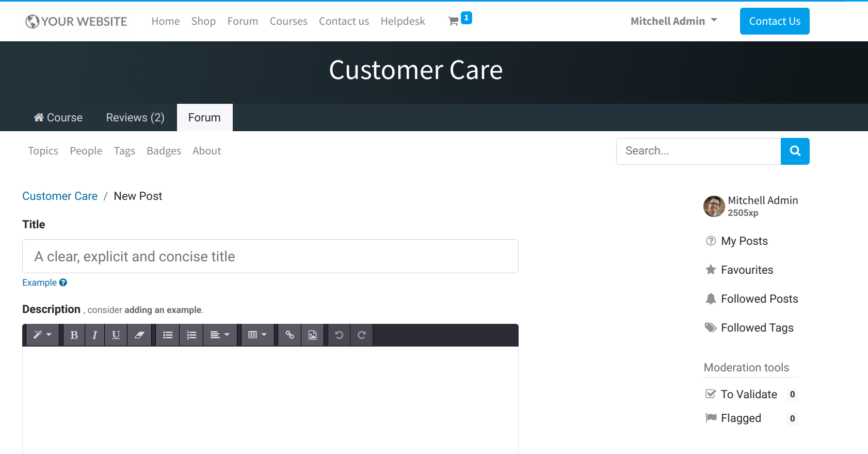Screen dimensions: 868x454
Task: Toggle italic formatting in editor toolbar
Action: pyautogui.click(x=94, y=335)
